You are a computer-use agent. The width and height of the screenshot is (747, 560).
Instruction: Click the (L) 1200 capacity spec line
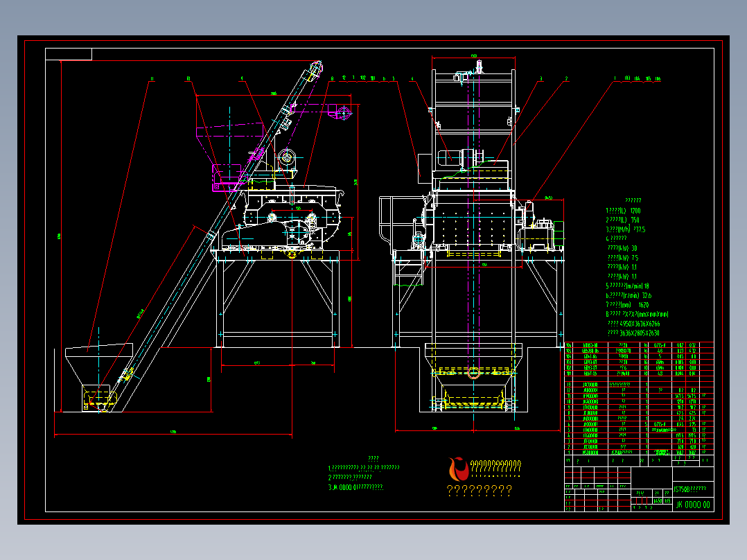pyautogui.click(x=623, y=211)
